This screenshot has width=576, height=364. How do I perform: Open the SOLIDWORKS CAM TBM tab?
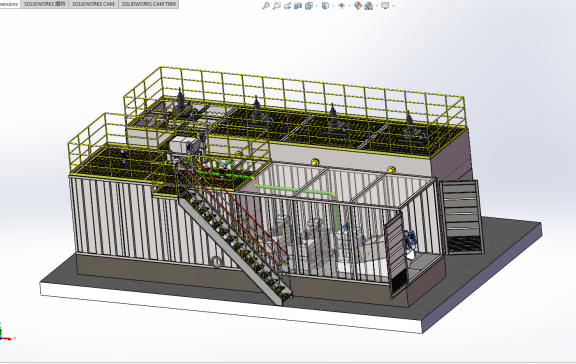coord(148,4)
